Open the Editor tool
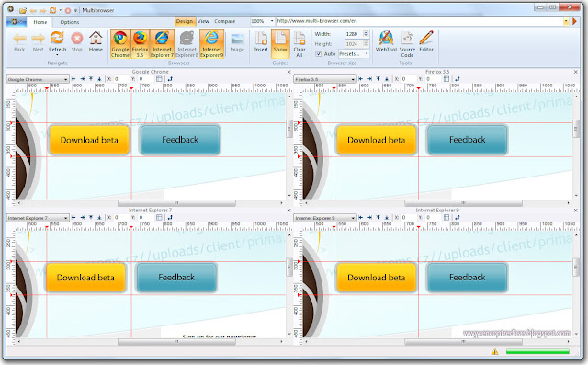Viewport: 588px width, 365px height. tap(426, 41)
